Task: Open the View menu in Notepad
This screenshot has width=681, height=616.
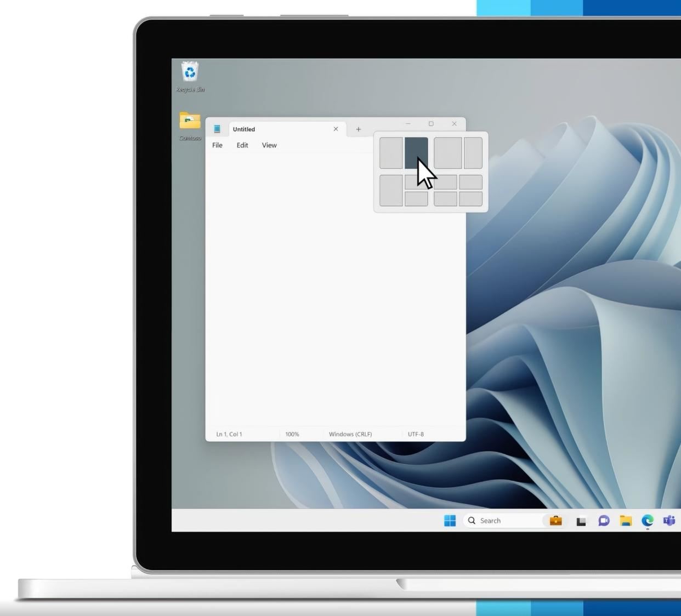Action: [269, 145]
